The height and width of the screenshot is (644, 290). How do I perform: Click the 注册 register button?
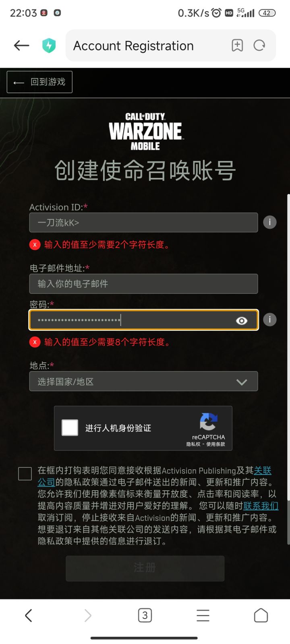point(145,568)
